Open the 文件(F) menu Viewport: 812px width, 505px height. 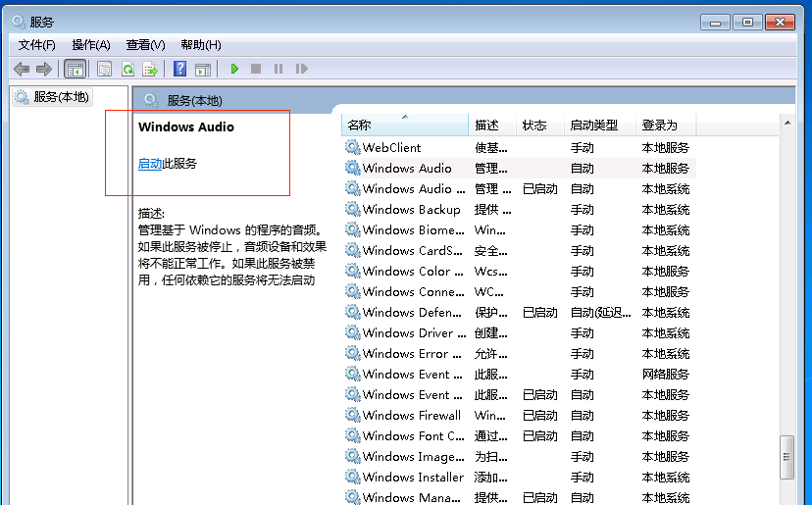37,45
